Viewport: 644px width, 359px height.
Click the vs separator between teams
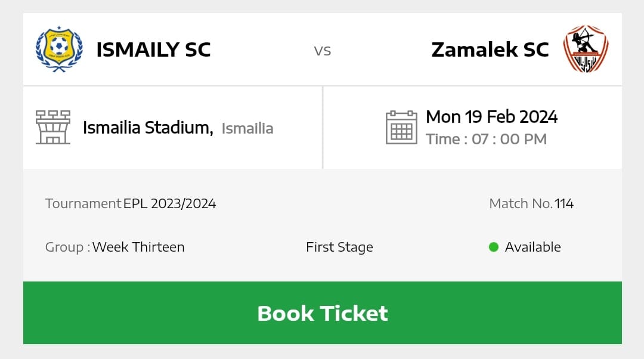pos(323,51)
